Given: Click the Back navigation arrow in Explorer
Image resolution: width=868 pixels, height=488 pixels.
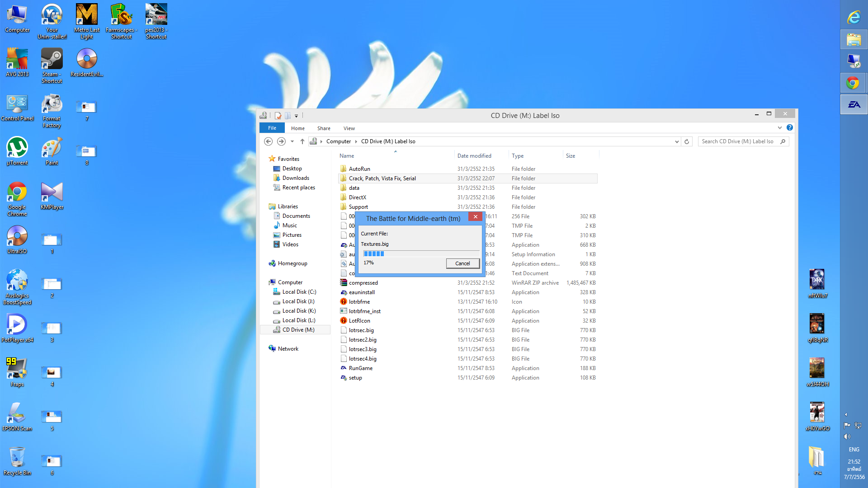Looking at the screenshot, I should pyautogui.click(x=268, y=141).
